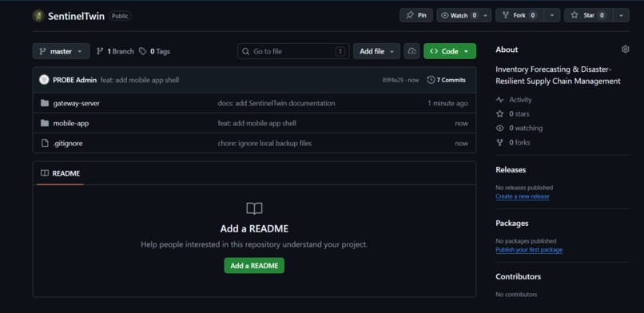Pin the repository with Pin button
The height and width of the screenshot is (313, 644).
tap(416, 15)
